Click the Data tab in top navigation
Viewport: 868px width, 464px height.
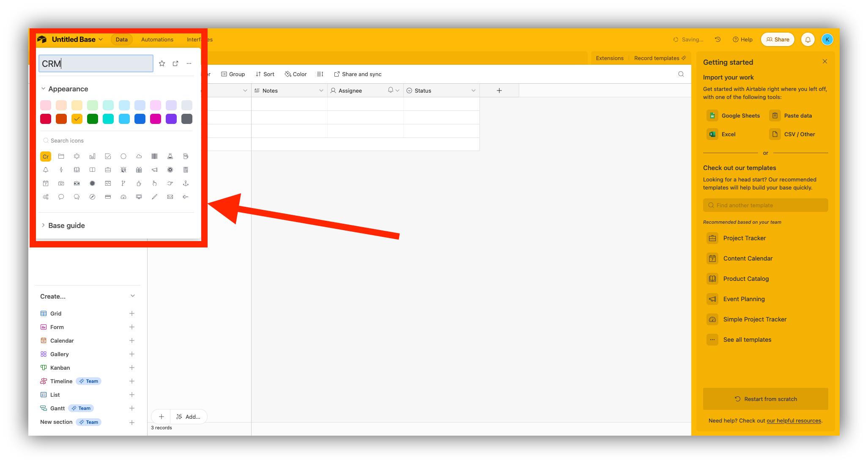tap(121, 39)
